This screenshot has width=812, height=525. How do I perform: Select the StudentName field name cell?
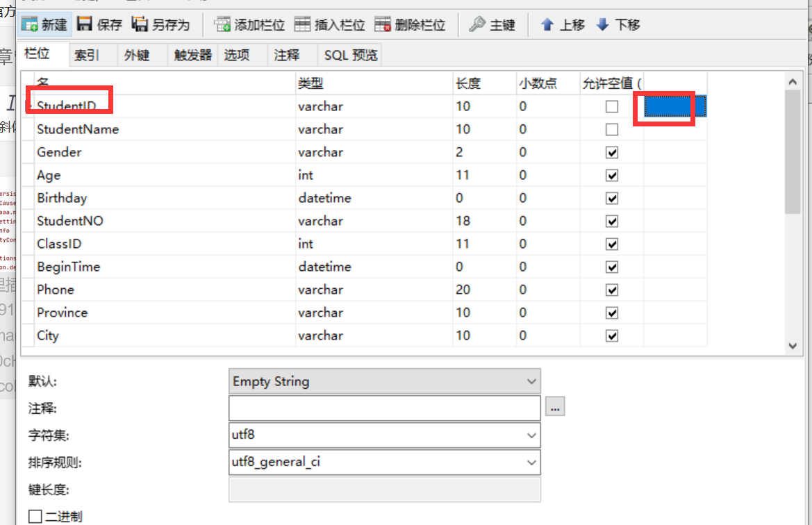point(165,129)
